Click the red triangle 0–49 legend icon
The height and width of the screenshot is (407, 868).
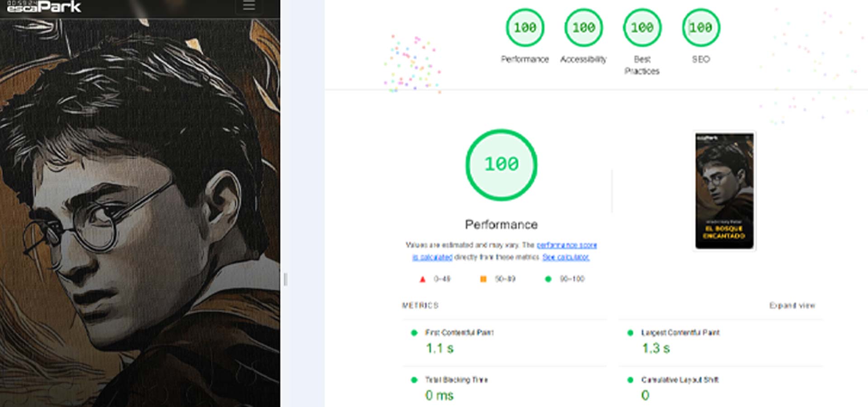422,279
